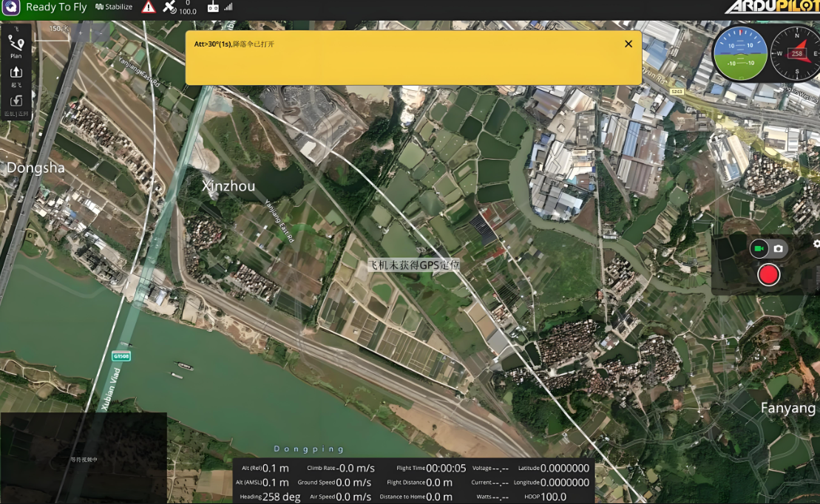Viewport: 820px width, 504px height.
Task: Click the attitude horizon indicator
Action: click(740, 54)
